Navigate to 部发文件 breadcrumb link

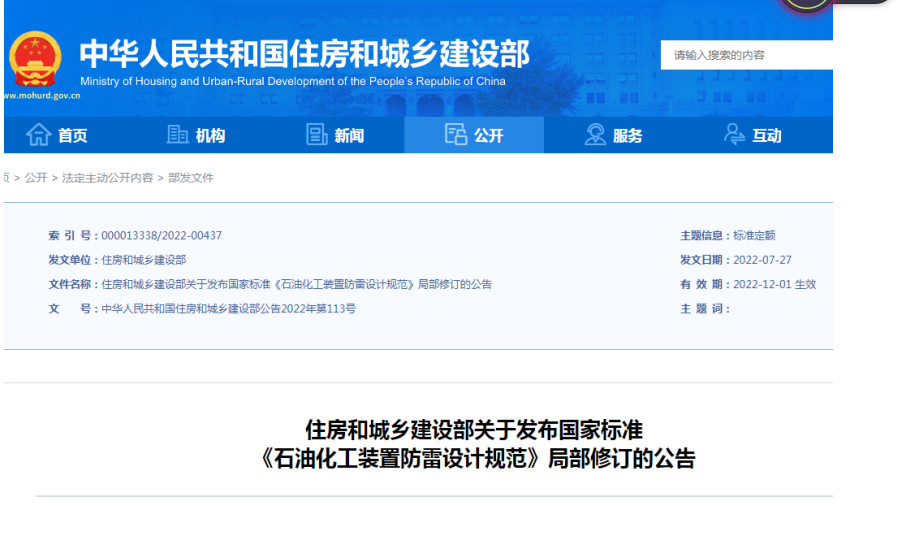tap(191, 178)
